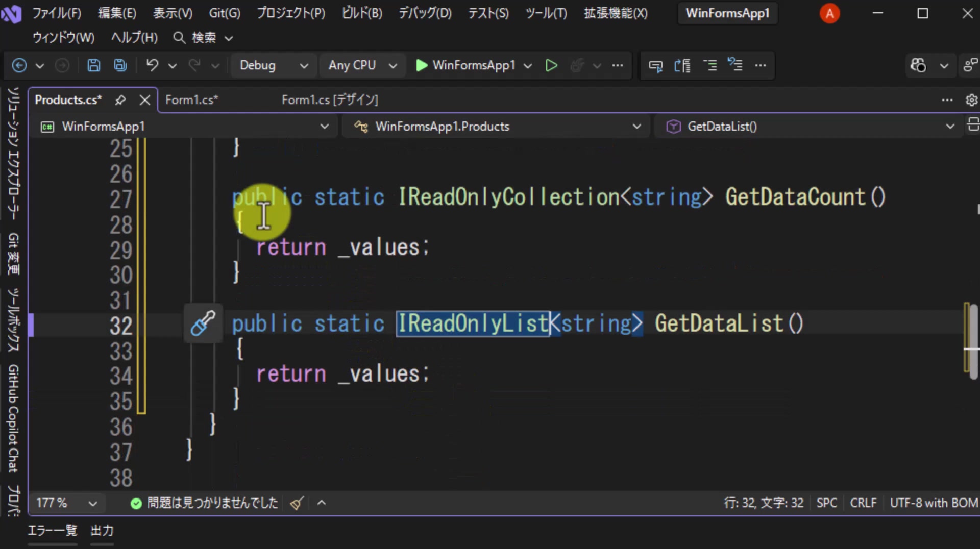
Task: Close the Products.cs tab
Action: click(x=145, y=100)
